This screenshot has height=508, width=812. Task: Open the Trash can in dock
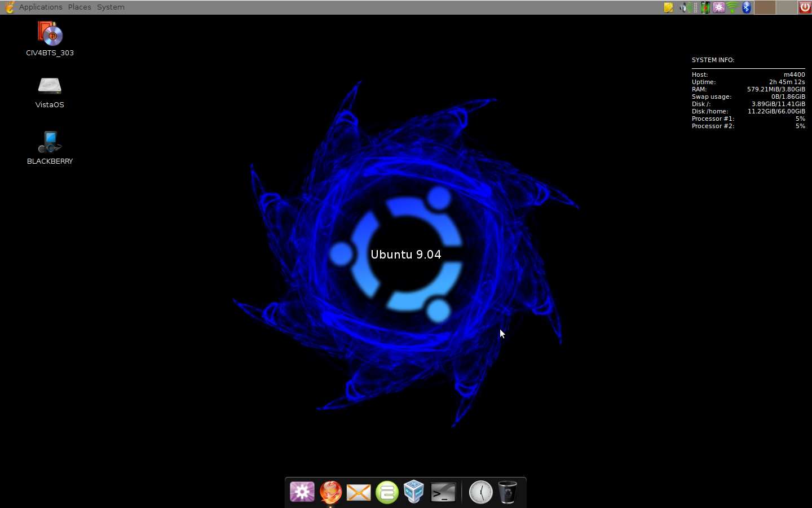pos(507,492)
